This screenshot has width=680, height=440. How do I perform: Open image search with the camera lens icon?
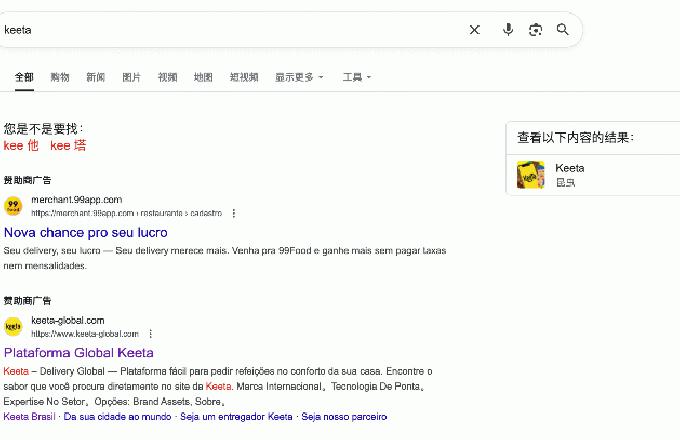pyautogui.click(x=536, y=29)
